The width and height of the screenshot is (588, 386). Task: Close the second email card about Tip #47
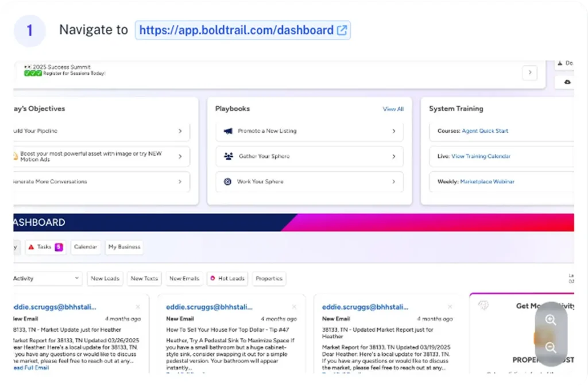294,307
